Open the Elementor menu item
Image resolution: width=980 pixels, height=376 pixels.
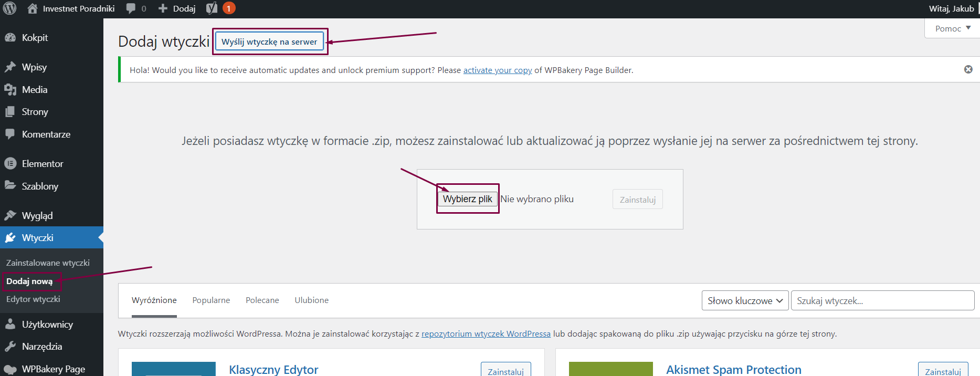click(42, 164)
